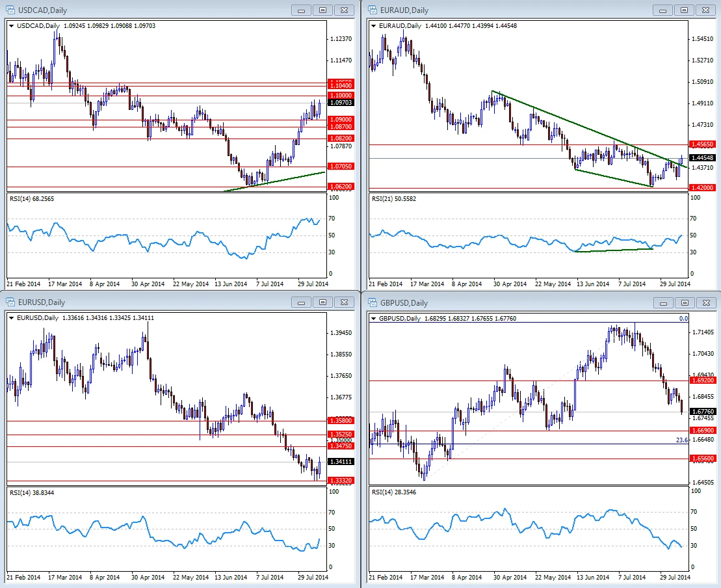
Task: Click the 1.09000 price level label
Action: click(341, 120)
